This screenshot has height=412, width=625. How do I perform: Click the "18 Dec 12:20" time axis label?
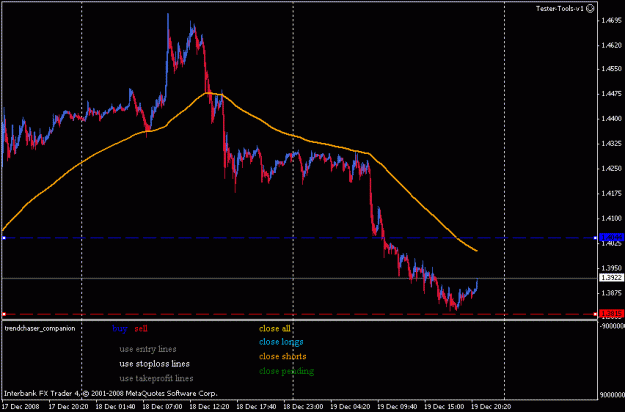(x=209, y=406)
